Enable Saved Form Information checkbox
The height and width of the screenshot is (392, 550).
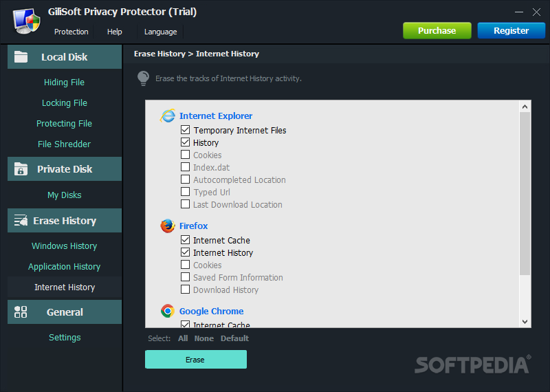(185, 277)
